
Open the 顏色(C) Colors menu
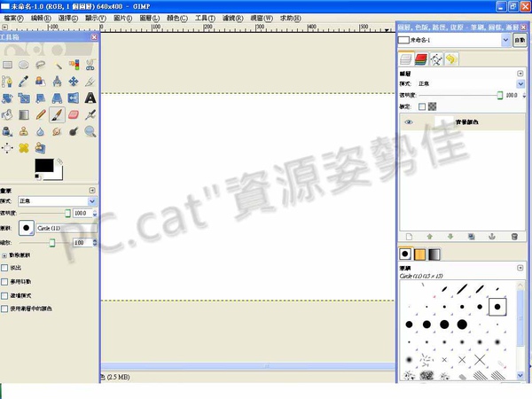coord(177,19)
